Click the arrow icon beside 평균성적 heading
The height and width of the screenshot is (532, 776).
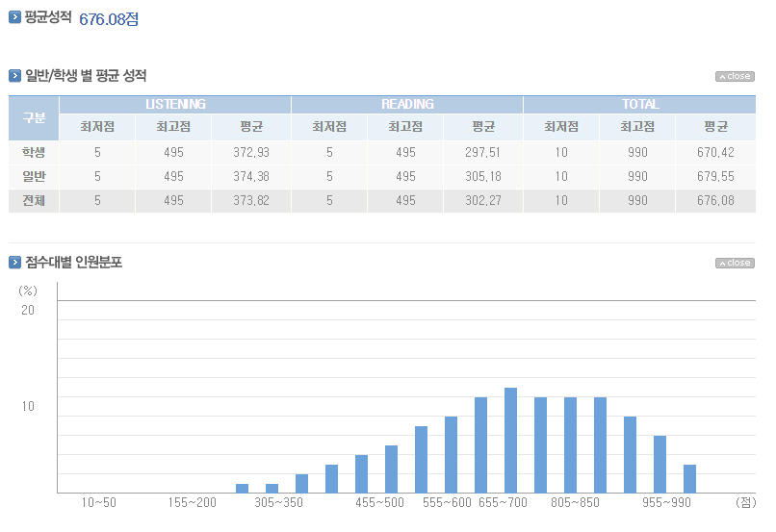[14, 17]
